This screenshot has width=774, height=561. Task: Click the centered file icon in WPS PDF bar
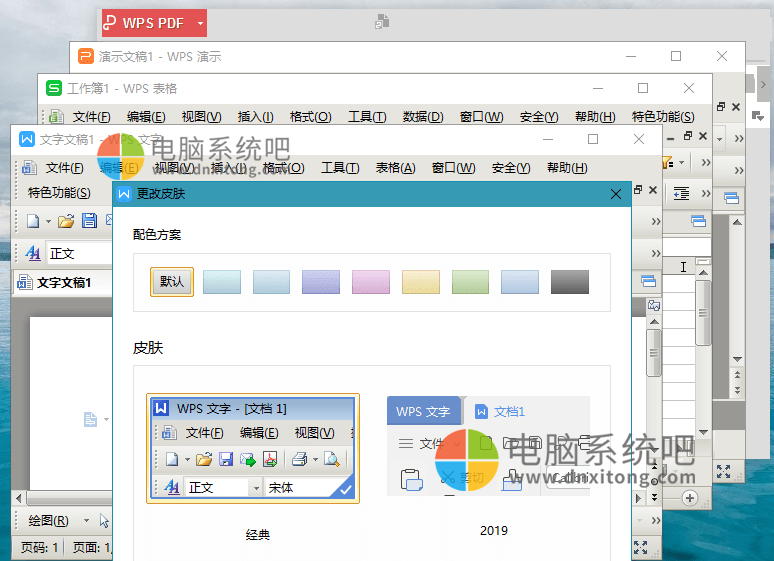pos(382,22)
